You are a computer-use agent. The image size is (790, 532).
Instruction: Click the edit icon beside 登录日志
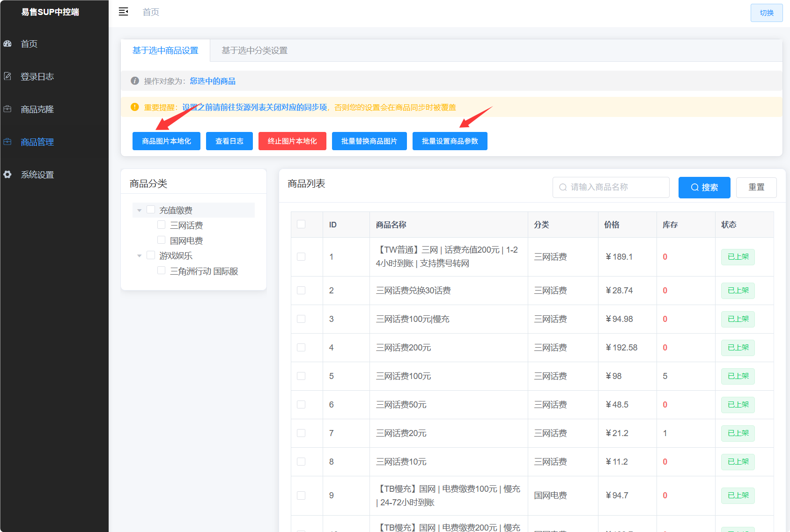point(7,76)
